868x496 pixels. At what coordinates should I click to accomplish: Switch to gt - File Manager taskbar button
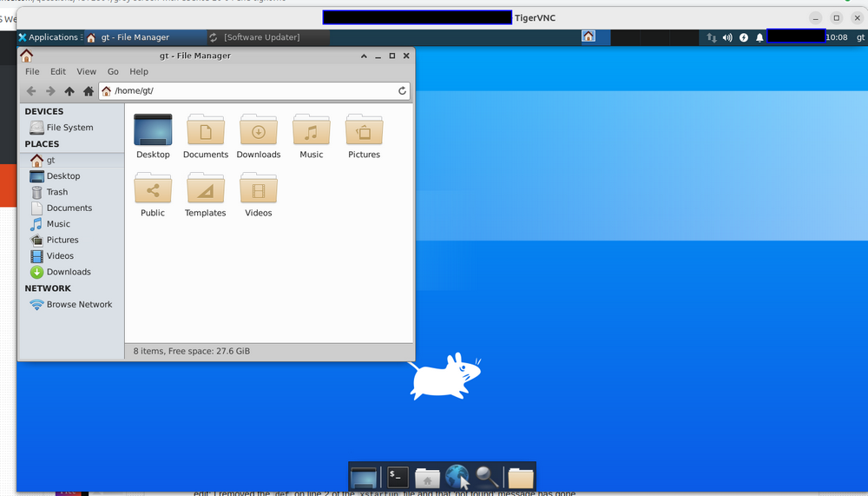tap(145, 37)
